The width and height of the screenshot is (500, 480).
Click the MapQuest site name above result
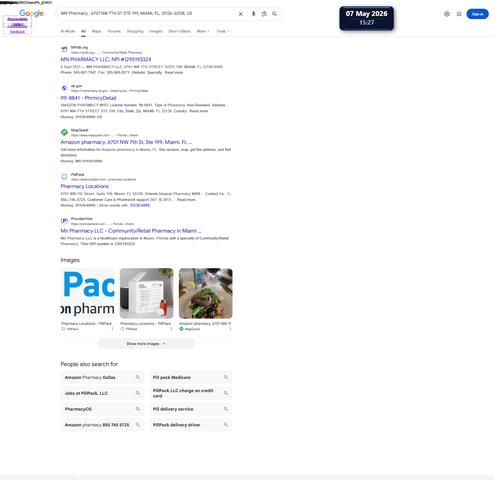click(x=80, y=130)
